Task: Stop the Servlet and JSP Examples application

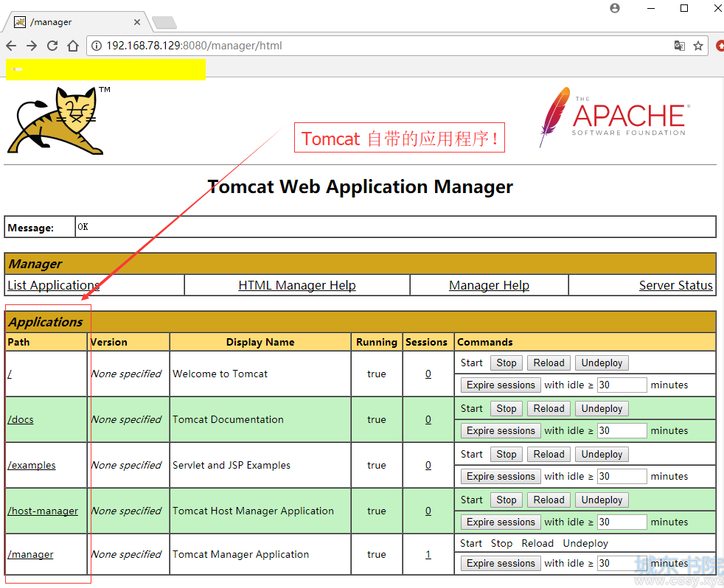Action: coord(507,454)
